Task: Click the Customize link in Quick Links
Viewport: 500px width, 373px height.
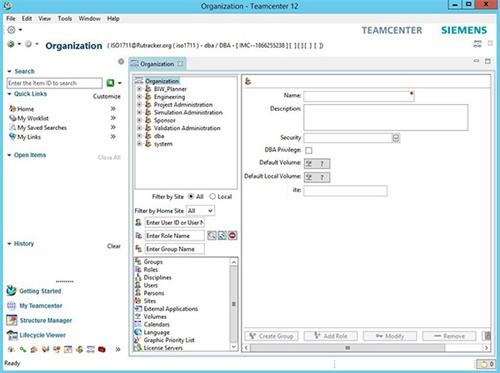Action: click(107, 96)
